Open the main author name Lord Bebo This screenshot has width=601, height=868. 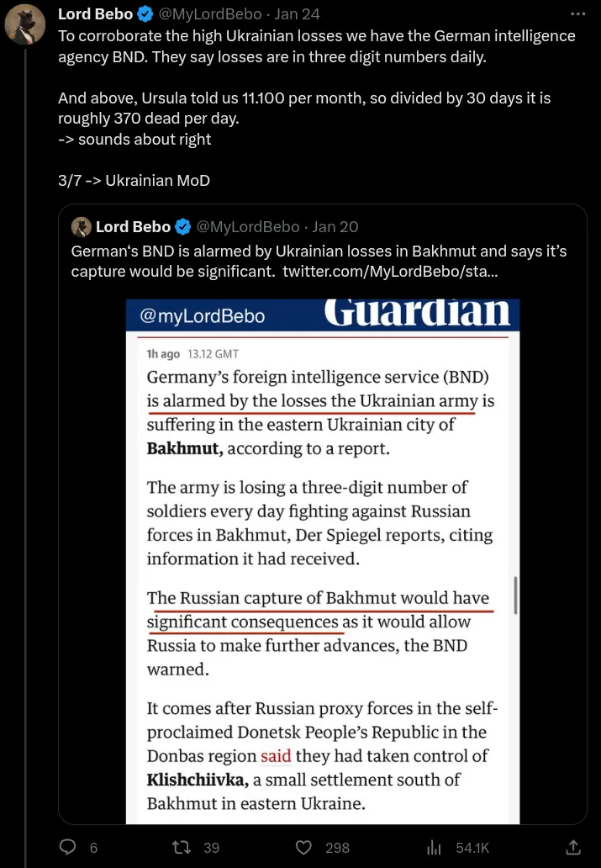point(95,14)
